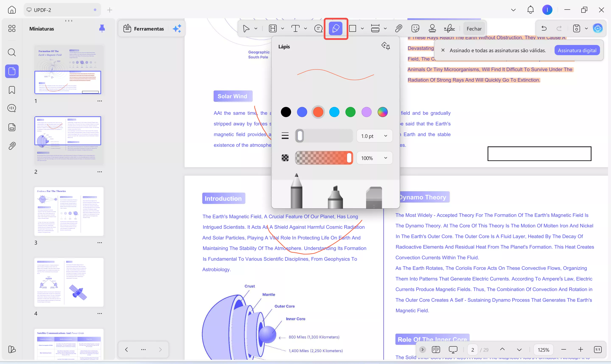Select the pencil pen type
Viewport: 611px width, 364px height.
pos(297,191)
